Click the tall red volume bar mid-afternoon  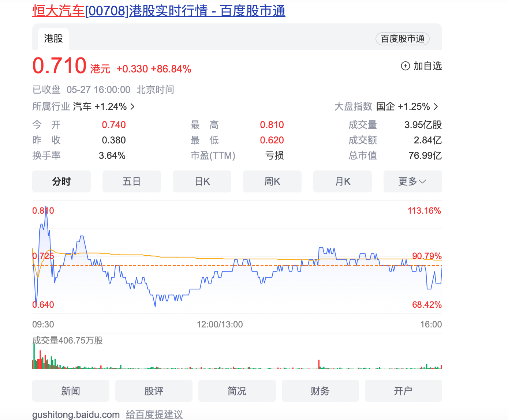[319, 364]
